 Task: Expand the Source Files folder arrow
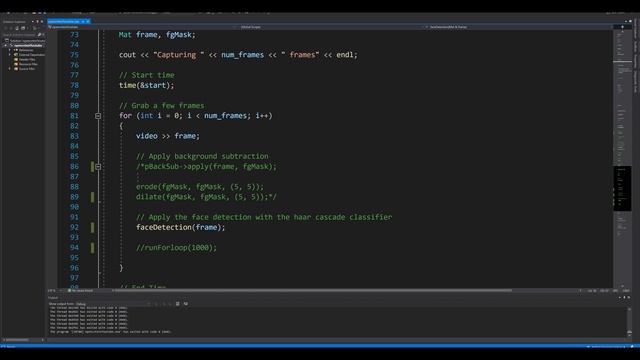10,69
